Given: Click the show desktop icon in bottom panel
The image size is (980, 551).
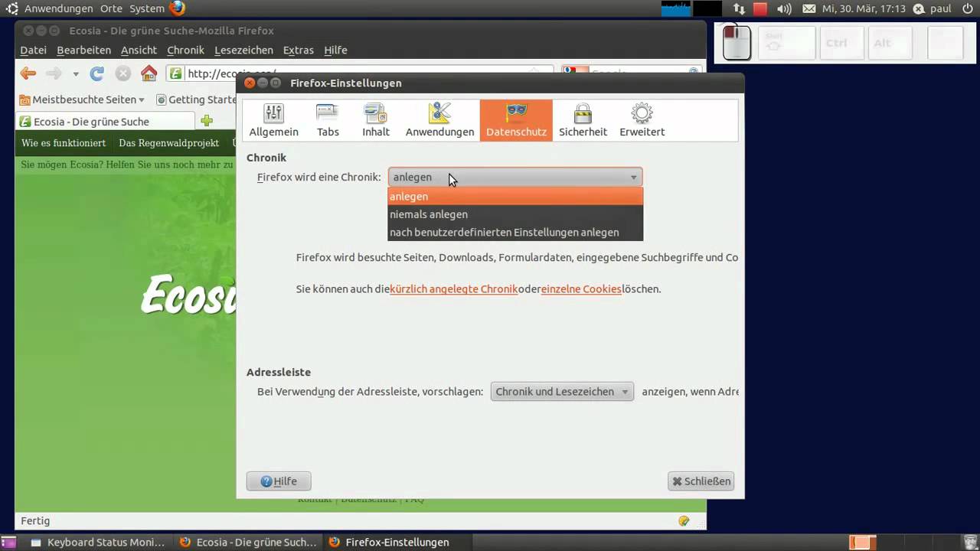Looking at the screenshot, I should click(8, 542).
